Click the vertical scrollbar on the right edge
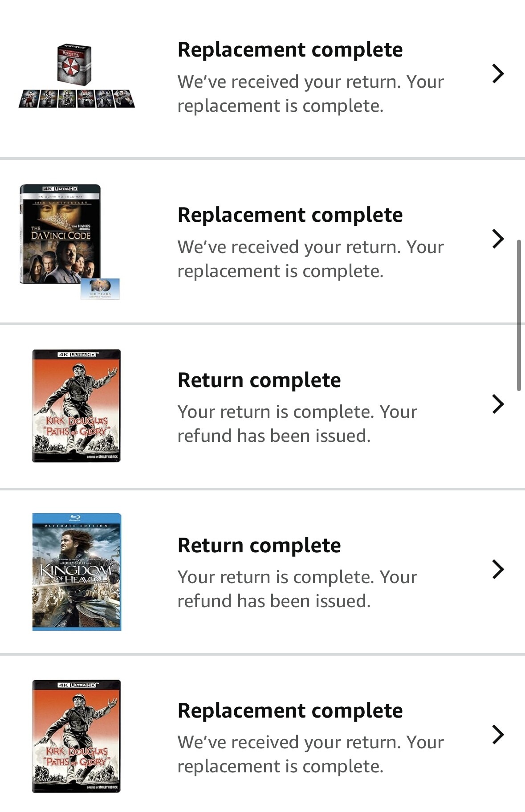The image size is (525, 812). click(519, 315)
